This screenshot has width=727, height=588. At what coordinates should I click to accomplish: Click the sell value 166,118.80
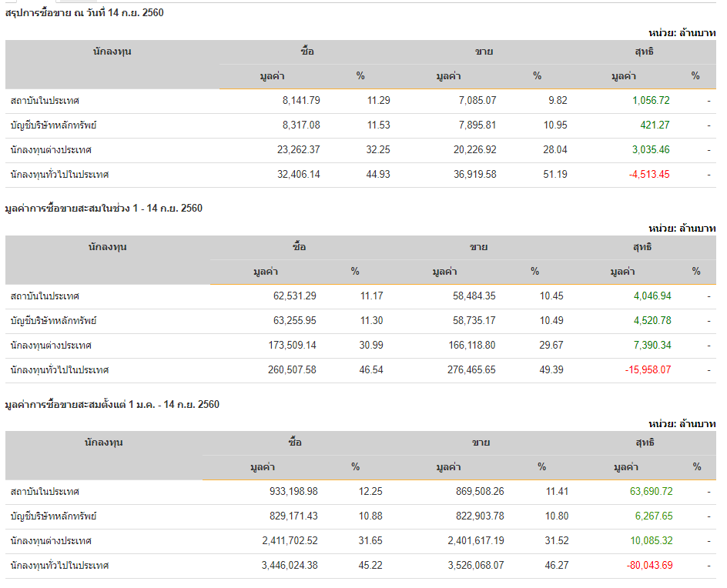pos(472,346)
